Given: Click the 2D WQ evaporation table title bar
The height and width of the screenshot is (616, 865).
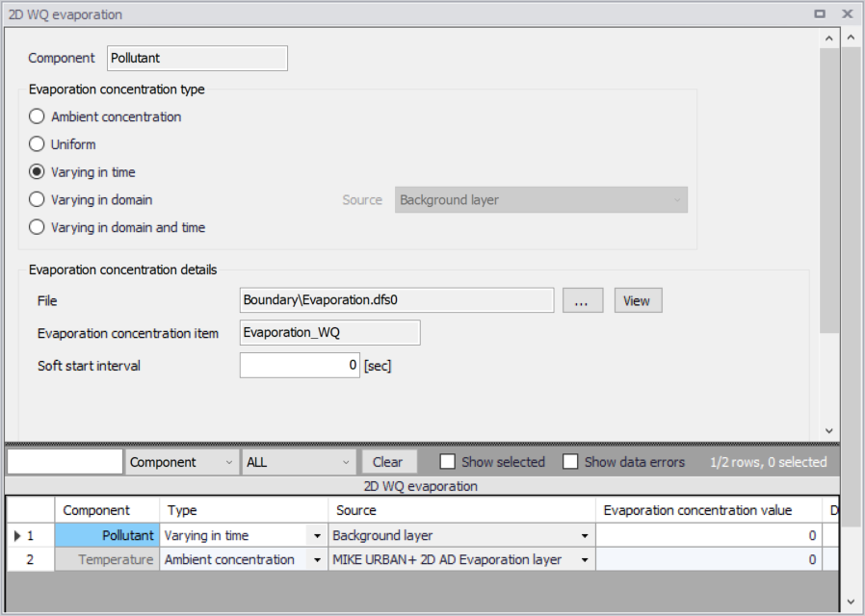Looking at the screenshot, I should (422, 486).
